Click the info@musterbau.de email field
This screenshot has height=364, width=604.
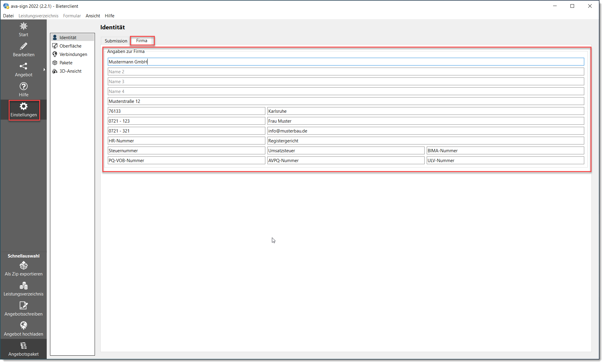pyautogui.click(x=426, y=131)
